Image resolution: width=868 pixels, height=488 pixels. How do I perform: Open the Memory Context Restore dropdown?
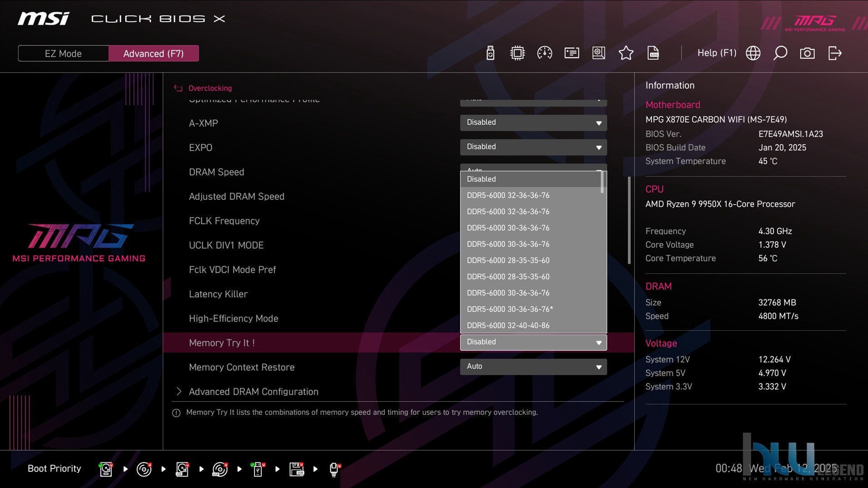pos(533,367)
